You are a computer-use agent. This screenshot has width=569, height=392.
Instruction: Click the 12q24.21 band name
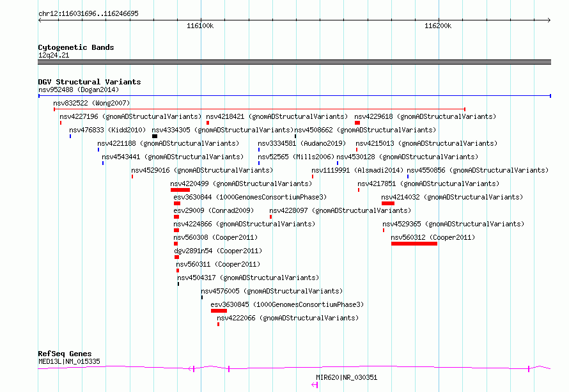point(54,55)
